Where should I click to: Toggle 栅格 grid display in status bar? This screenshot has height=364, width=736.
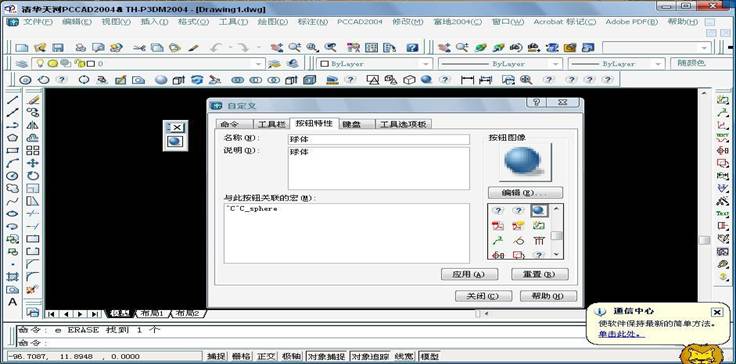(x=242, y=356)
